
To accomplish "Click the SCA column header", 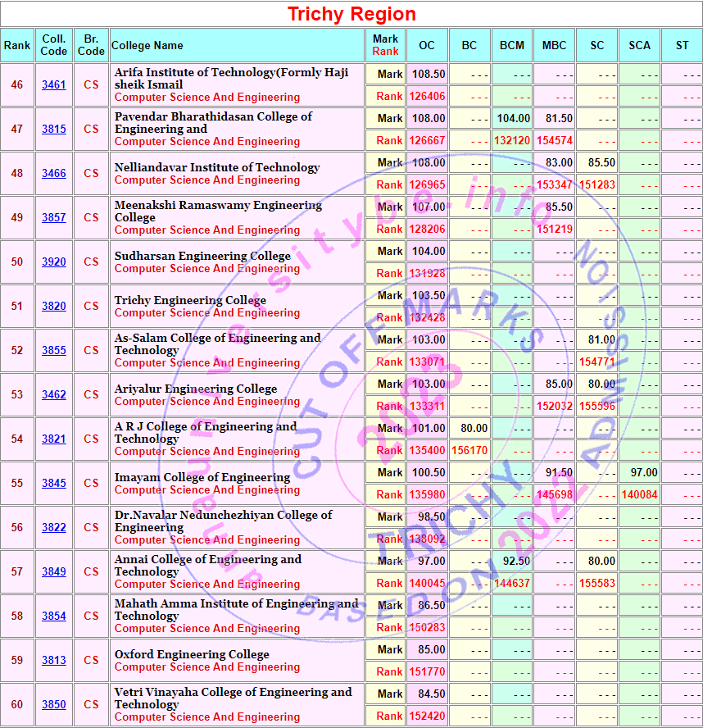I will pyautogui.click(x=639, y=45).
